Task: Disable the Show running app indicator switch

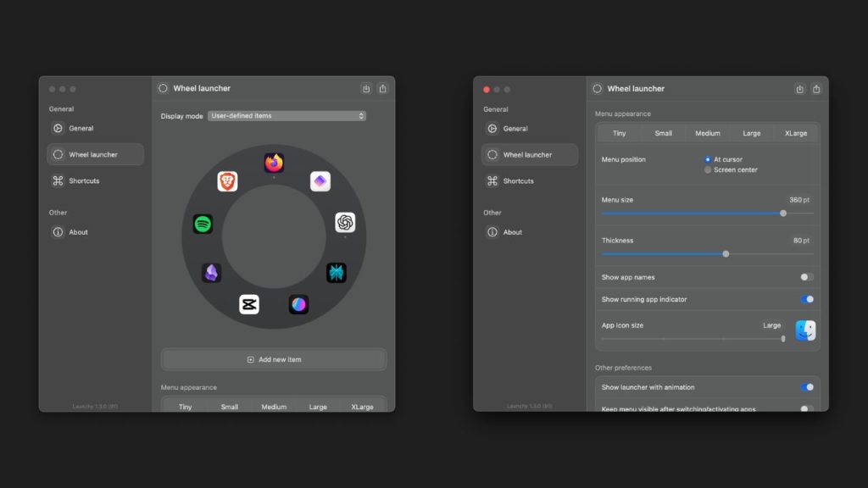Action: tap(806, 299)
